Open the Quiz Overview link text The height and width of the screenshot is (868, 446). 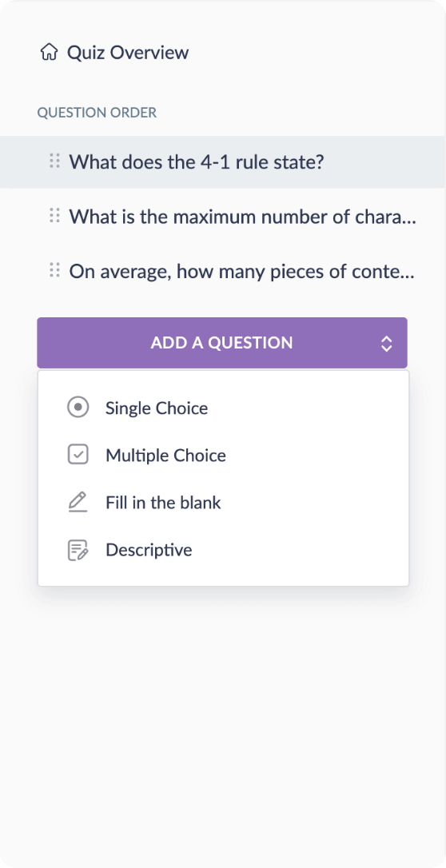coord(128,53)
